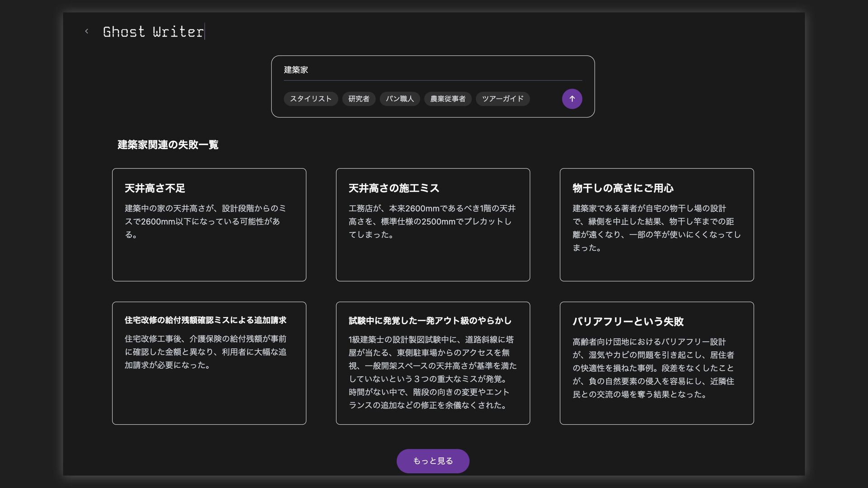
Task: Click the purple up-arrow submit button
Action: tap(572, 99)
